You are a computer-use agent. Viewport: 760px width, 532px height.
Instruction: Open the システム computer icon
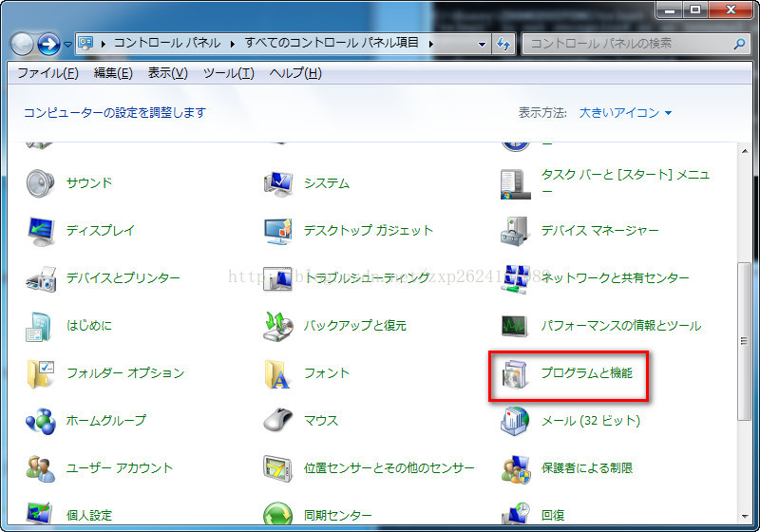278,183
